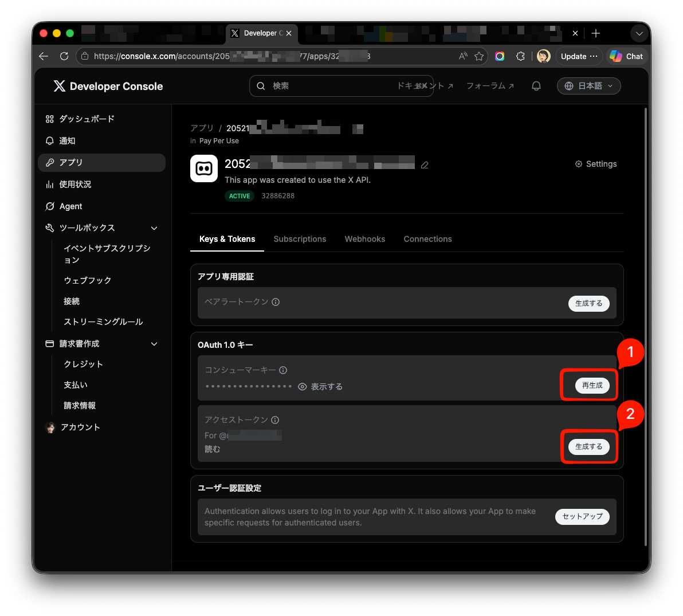Viewport: 683px width, 616px height.
Task: Open 請求情報 sidebar item
Action: pos(80,405)
